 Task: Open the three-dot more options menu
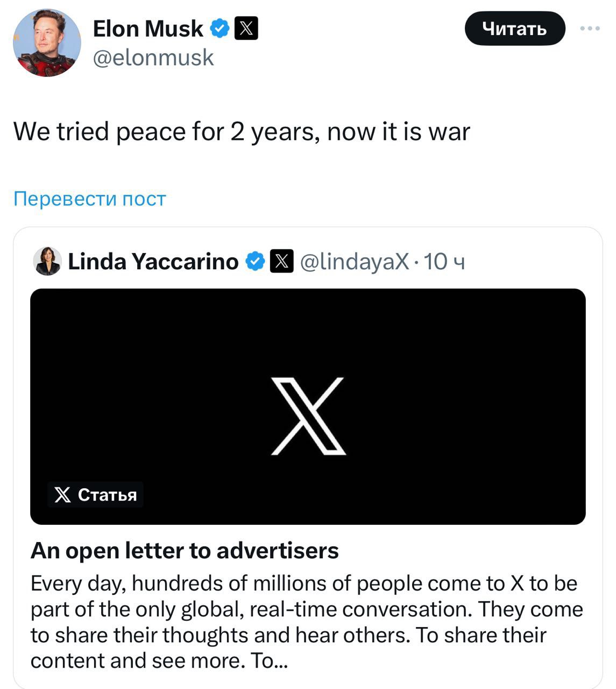click(590, 29)
